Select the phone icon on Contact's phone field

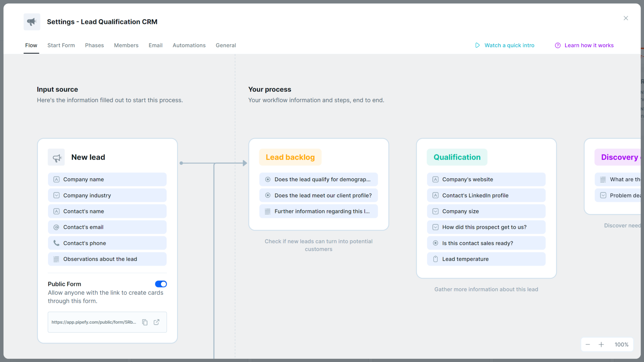pos(56,243)
